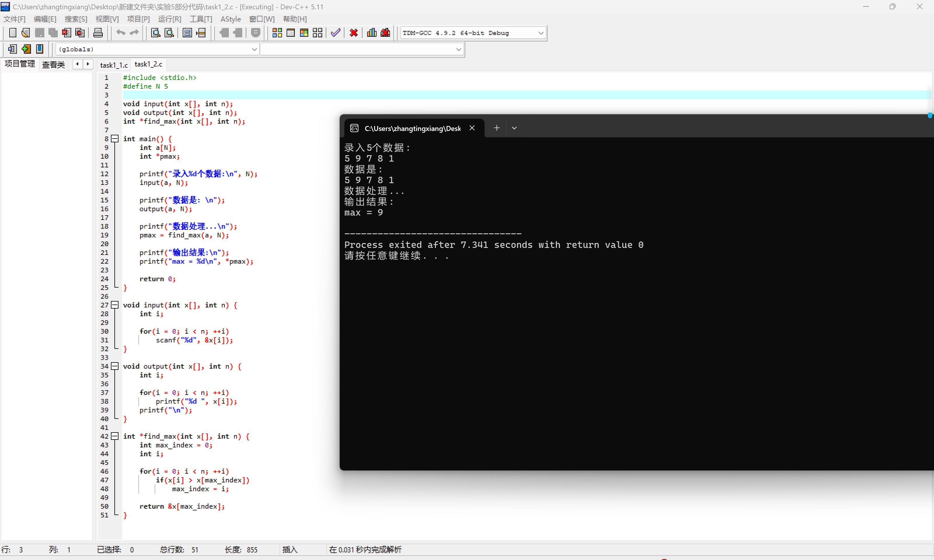
Task: Click the Print toolbar icon
Action: [98, 33]
